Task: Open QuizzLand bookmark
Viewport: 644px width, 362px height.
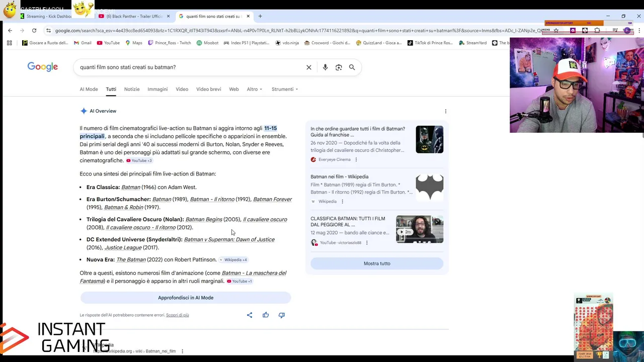Action: 379,43
